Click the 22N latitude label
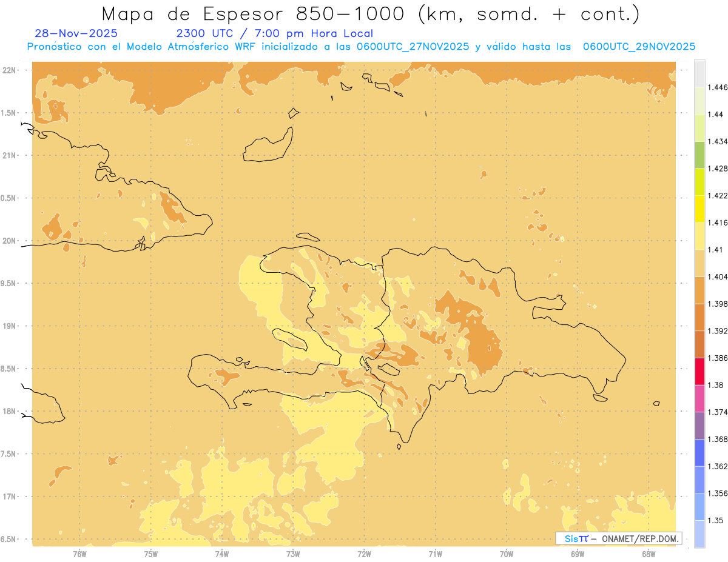 8,70
